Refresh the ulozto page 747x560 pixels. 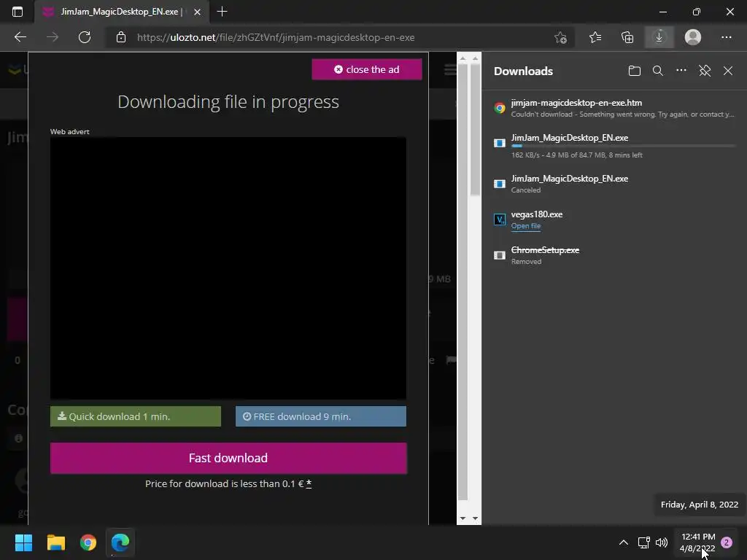[85, 37]
